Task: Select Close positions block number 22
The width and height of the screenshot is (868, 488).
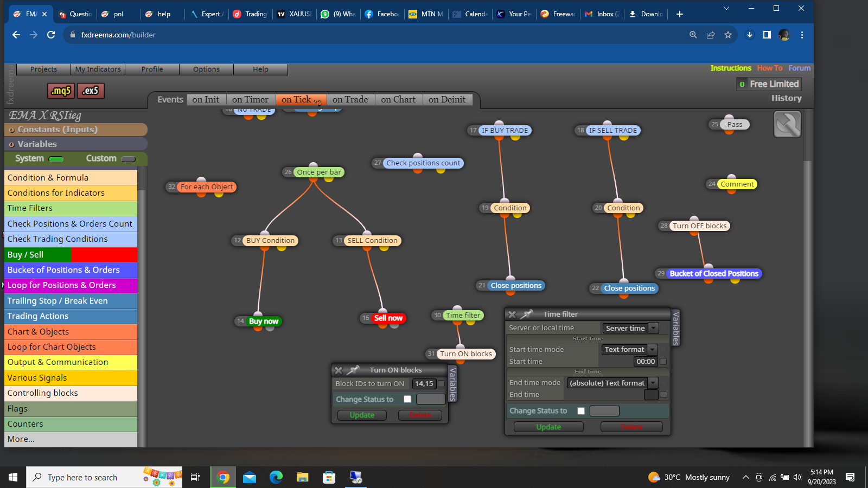Action: pyautogui.click(x=629, y=288)
